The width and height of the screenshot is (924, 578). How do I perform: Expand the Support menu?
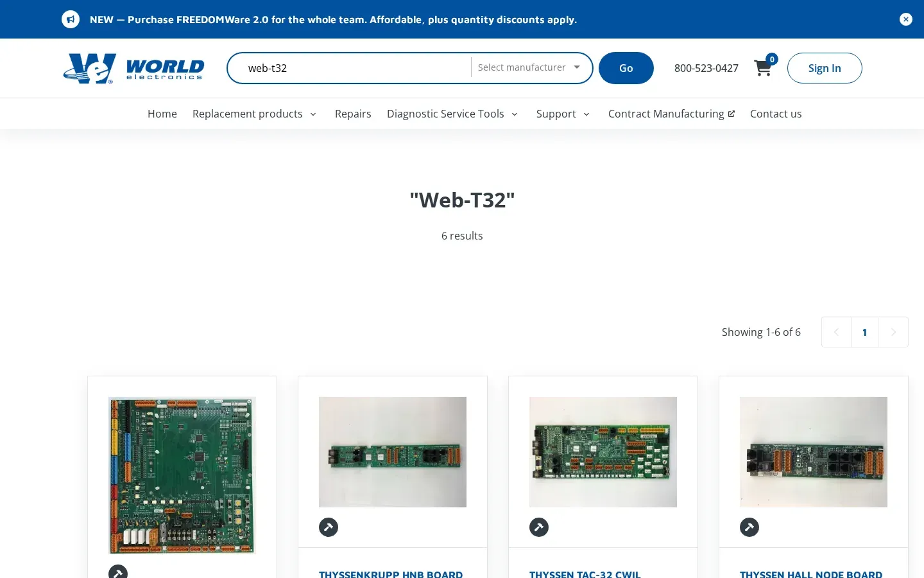coord(563,114)
